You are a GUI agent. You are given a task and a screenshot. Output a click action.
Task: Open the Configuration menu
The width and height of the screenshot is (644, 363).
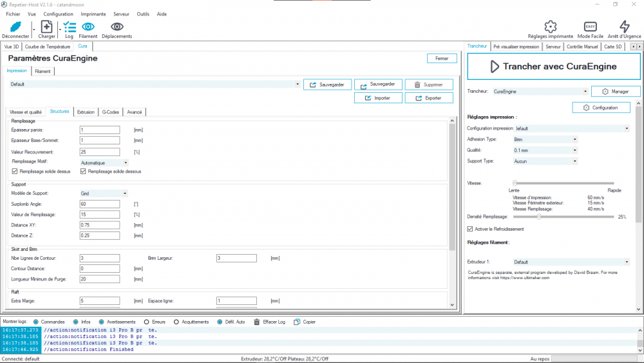click(x=59, y=14)
